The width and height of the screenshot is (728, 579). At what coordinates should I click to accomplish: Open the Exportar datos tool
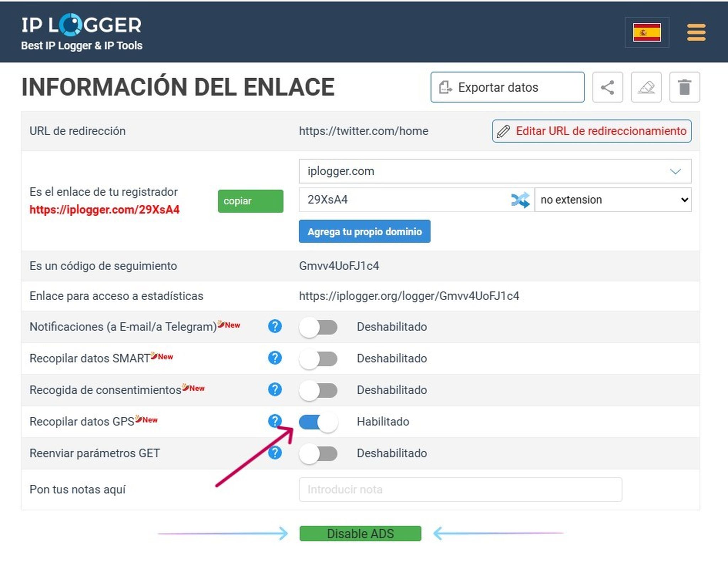(506, 87)
